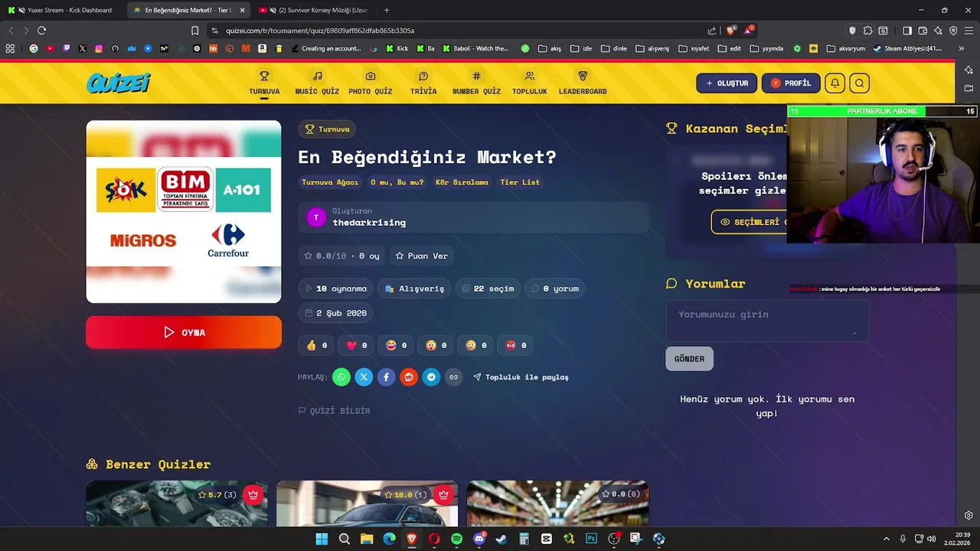The image size is (980, 551).
Task: Select Turnuva Ağacı mode
Action: click(330, 182)
